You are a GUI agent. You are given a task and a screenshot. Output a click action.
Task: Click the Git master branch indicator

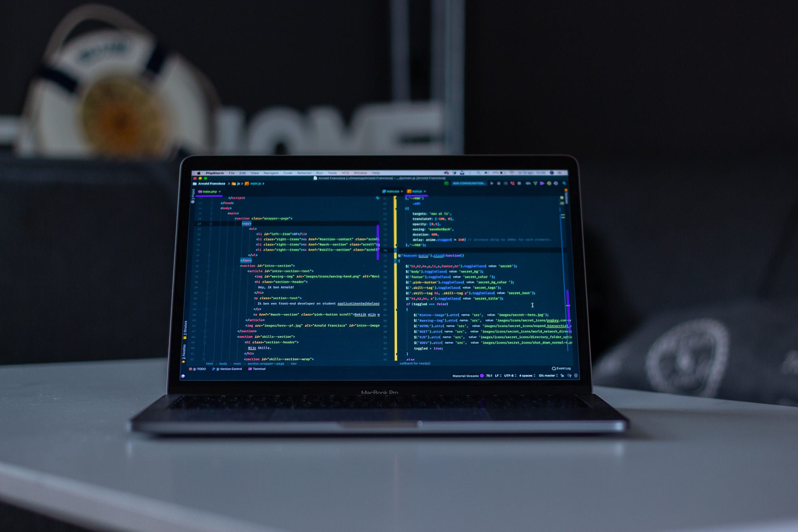pyautogui.click(x=547, y=376)
